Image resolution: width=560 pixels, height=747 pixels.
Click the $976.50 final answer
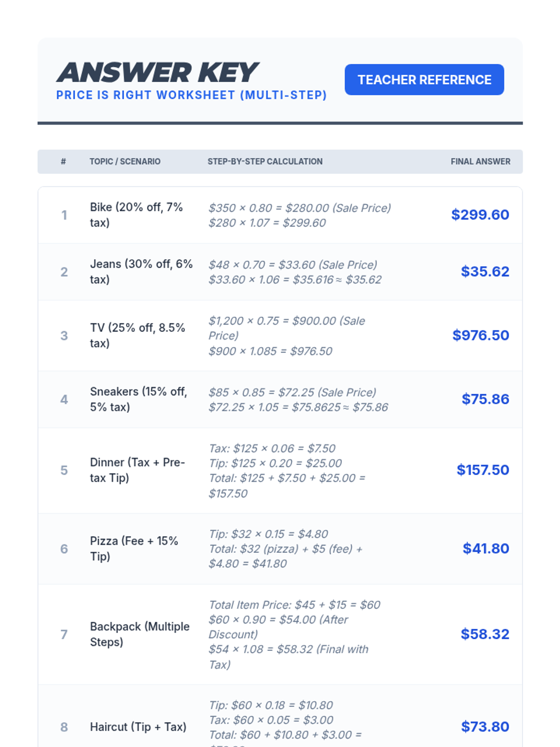point(480,335)
